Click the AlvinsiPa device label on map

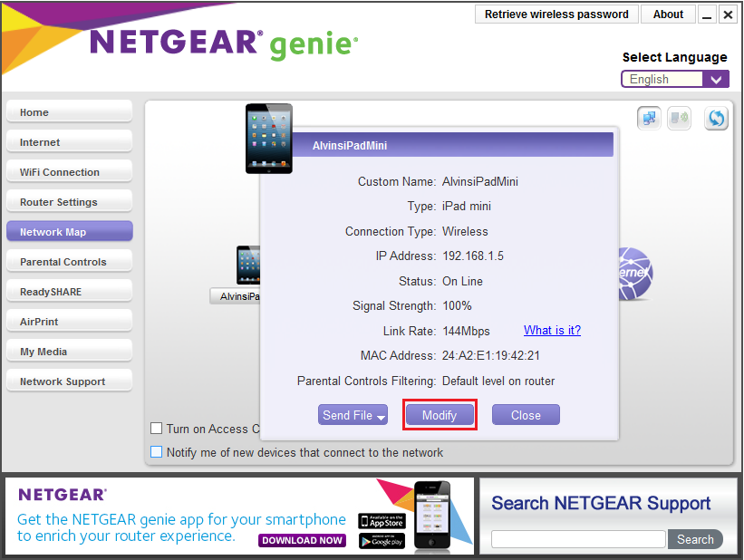[237, 296]
